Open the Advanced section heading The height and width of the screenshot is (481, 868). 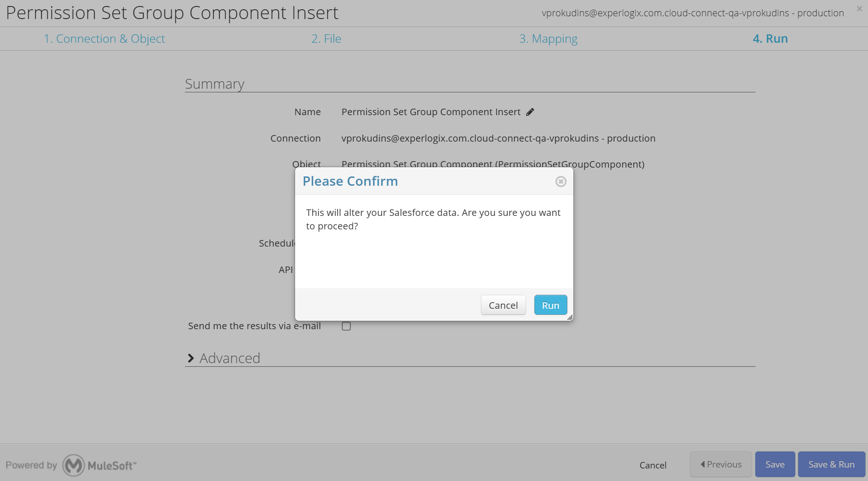click(230, 358)
